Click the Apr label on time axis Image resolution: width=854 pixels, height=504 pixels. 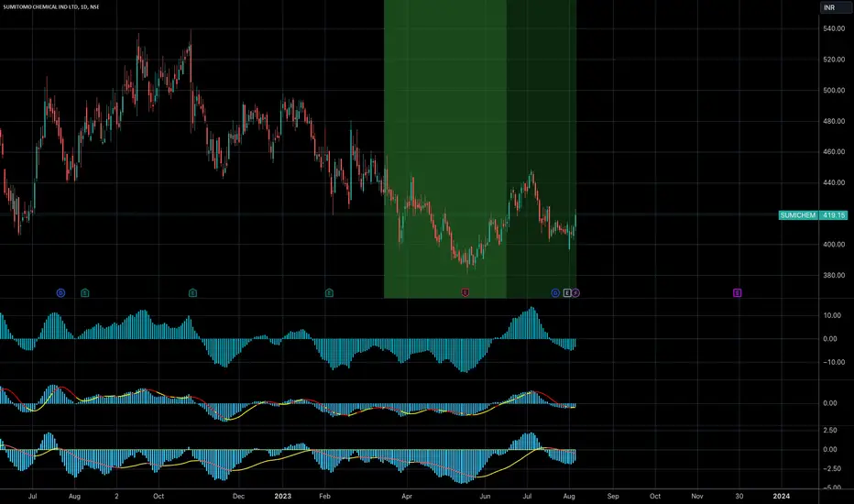[x=406, y=497]
